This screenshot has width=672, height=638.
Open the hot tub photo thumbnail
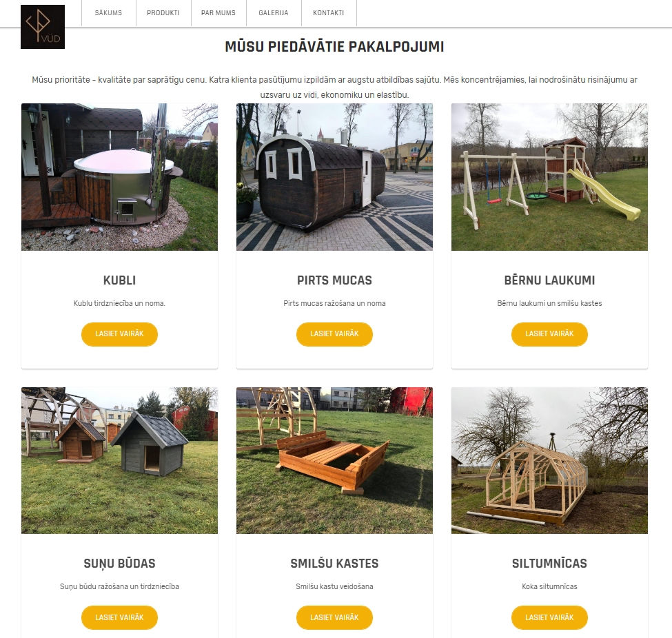[119, 177]
